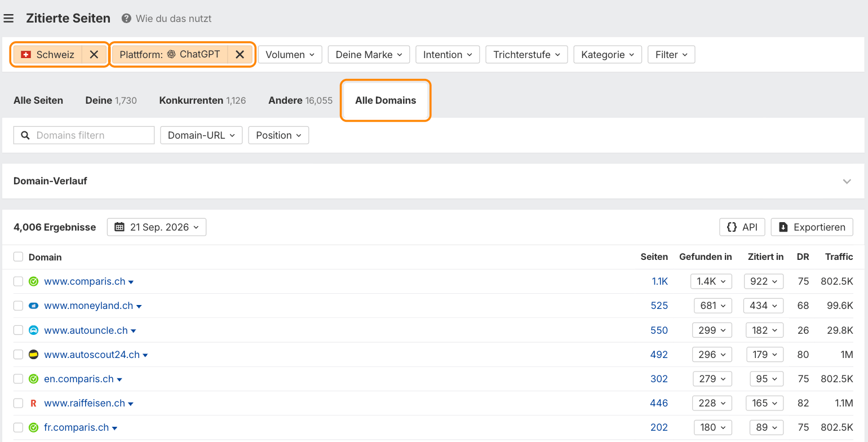
Task: Switch to the Alle Seiten tab
Action: click(38, 100)
